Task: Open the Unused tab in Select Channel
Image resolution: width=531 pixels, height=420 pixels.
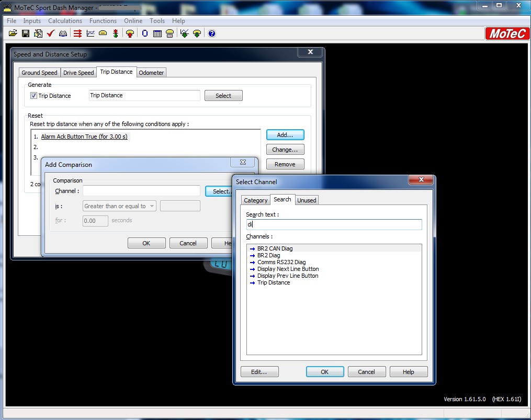Action: click(307, 200)
